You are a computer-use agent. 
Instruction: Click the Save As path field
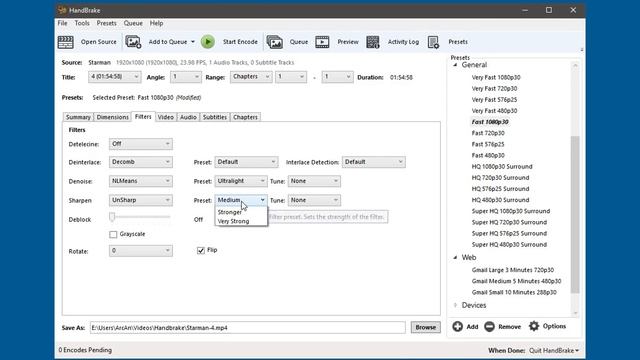click(x=248, y=327)
